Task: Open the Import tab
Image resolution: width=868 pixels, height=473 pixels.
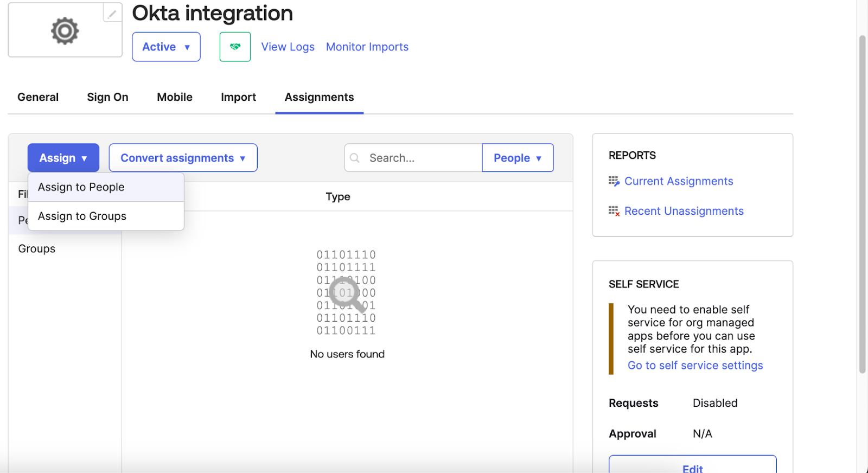Action: 238,97
